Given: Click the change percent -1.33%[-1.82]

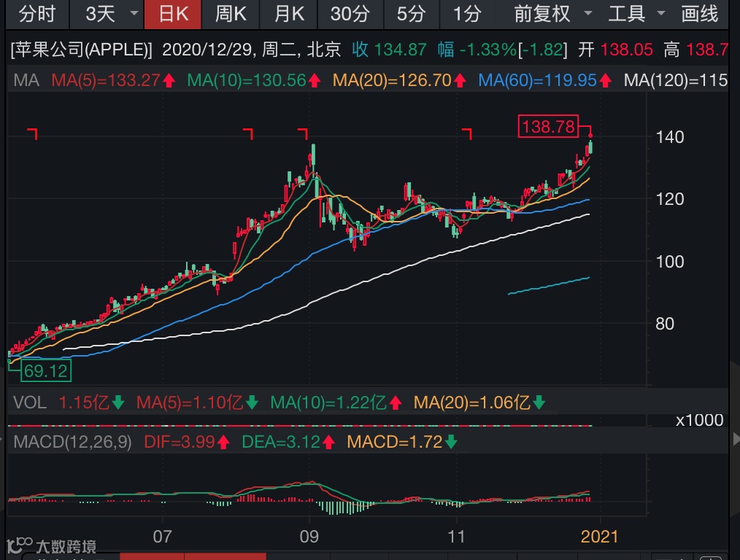Looking at the screenshot, I should click(x=513, y=50).
